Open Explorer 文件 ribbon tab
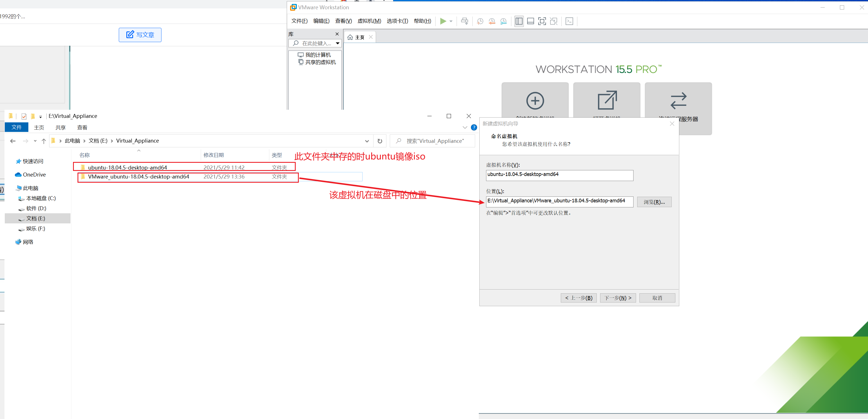The width and height of the screenshot is (868, 419). click(17, 127)
